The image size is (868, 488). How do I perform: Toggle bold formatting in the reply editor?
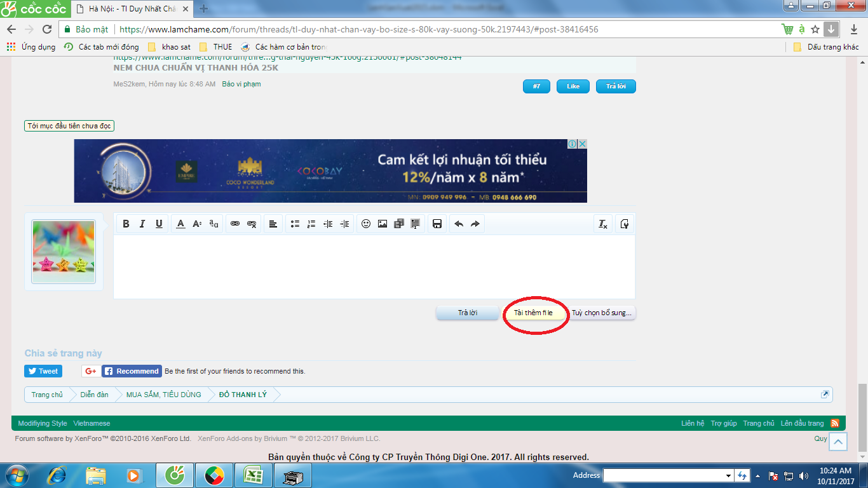(x=126, y=224)
